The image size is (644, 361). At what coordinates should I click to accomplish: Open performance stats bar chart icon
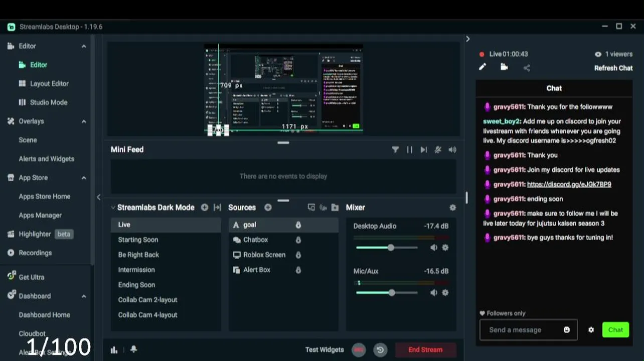click(114, 350)
